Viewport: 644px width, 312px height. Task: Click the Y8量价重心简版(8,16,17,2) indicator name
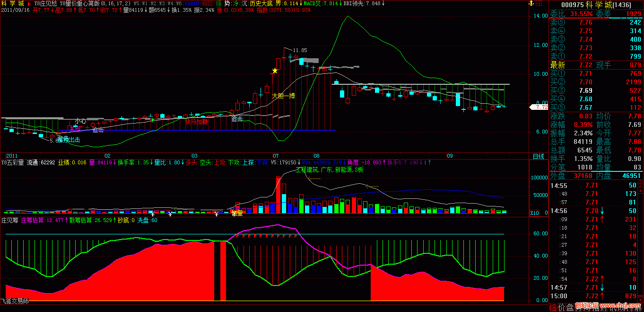tap(96, 3)
